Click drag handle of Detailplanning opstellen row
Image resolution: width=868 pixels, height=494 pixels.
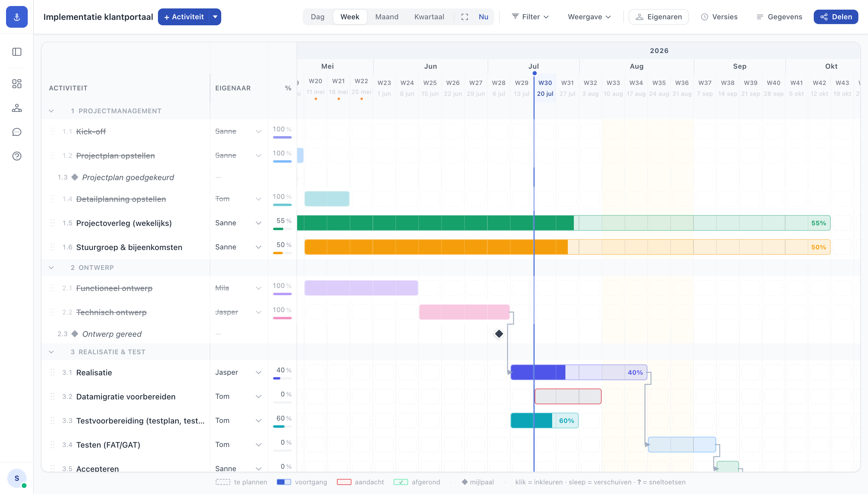52,199
